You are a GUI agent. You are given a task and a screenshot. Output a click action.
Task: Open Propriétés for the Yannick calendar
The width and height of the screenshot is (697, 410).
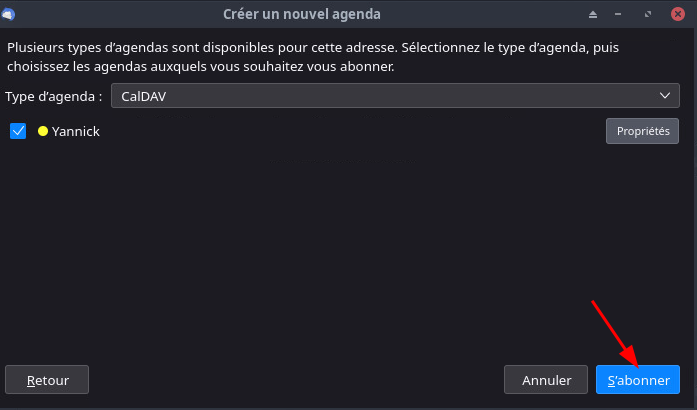click(642, 131)
